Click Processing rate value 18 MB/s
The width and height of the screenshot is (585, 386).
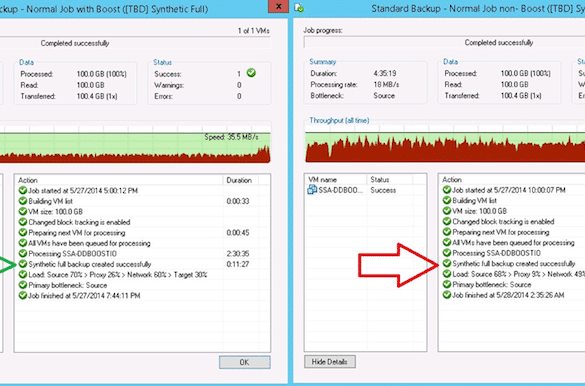click(386, 84)
